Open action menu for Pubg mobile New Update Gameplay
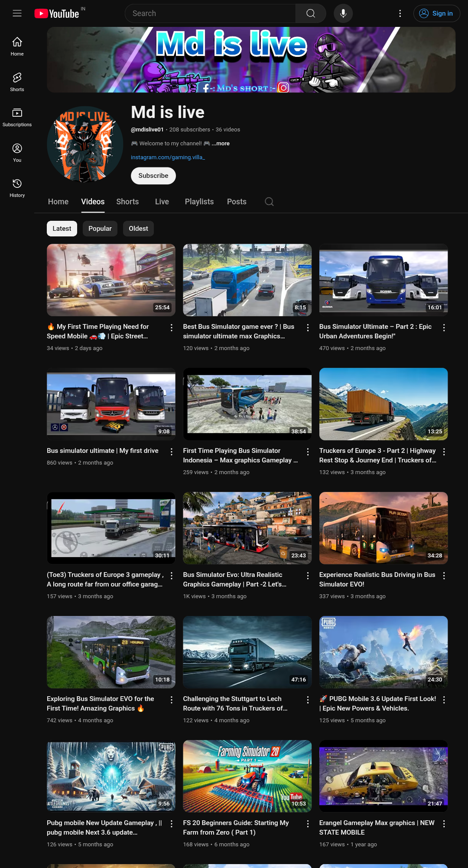Image resolution: width=468 pixels, height=868 pixels. (x=172, y=824)
